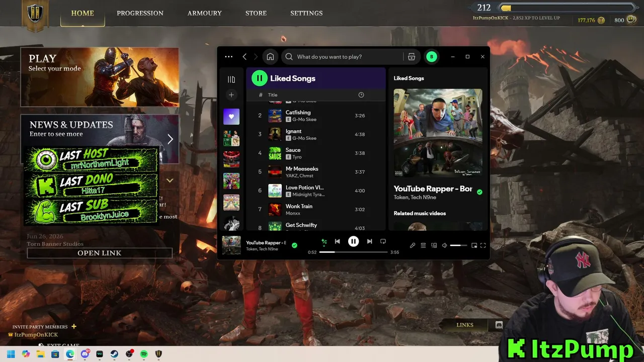Open OBS Studio from the taskbar
The width and height of the screenshot is (644, 362).
click(129, 354)
